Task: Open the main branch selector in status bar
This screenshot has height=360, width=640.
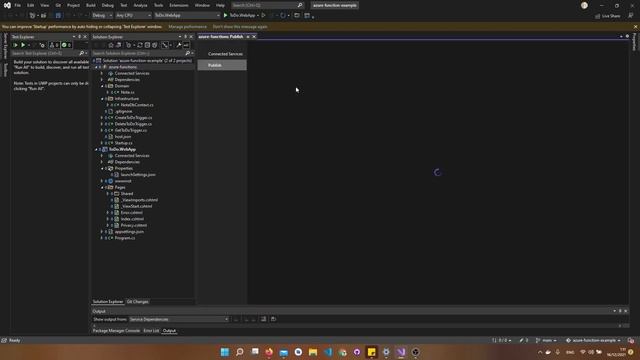Action: pos(546,340)
